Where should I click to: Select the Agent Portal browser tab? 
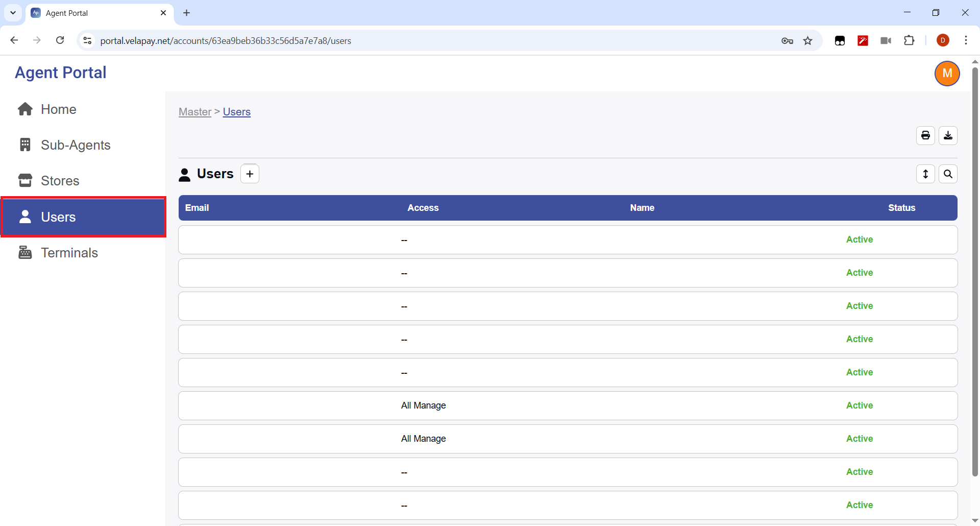point(99,13)
